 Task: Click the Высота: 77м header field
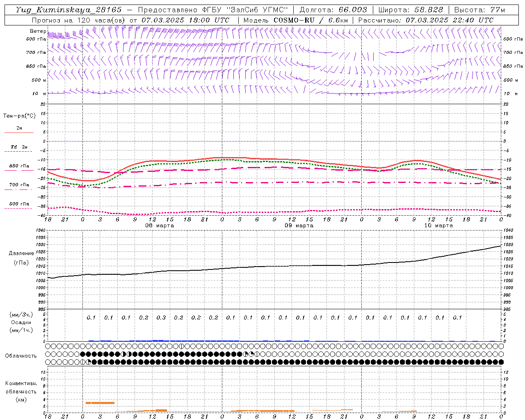[x=479, y=10]
